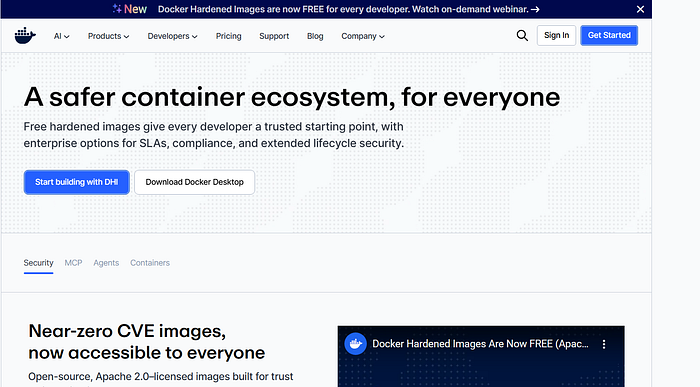The width and height of the screenshot is (700, 387).
Task: Dismiss the announcement banner with X
Action: coord(640,9)
